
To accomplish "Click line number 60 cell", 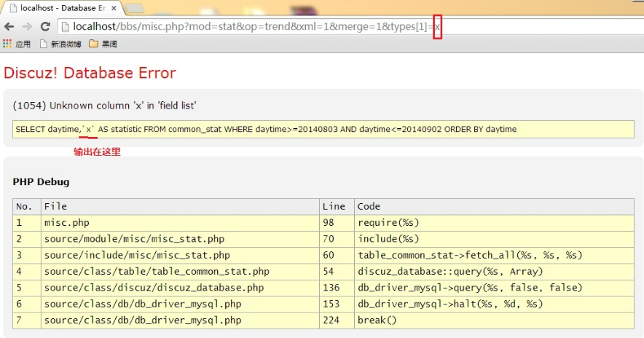I will [x=337, y=255].
